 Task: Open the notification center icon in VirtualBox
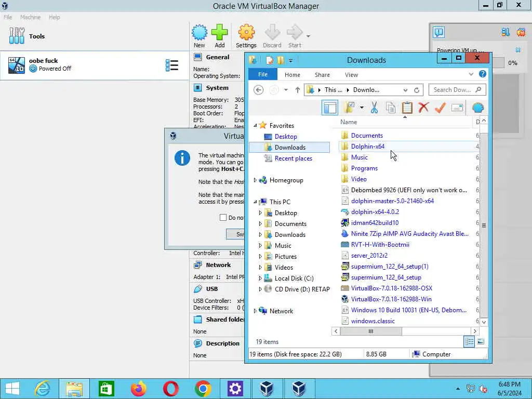coord(438,32)
